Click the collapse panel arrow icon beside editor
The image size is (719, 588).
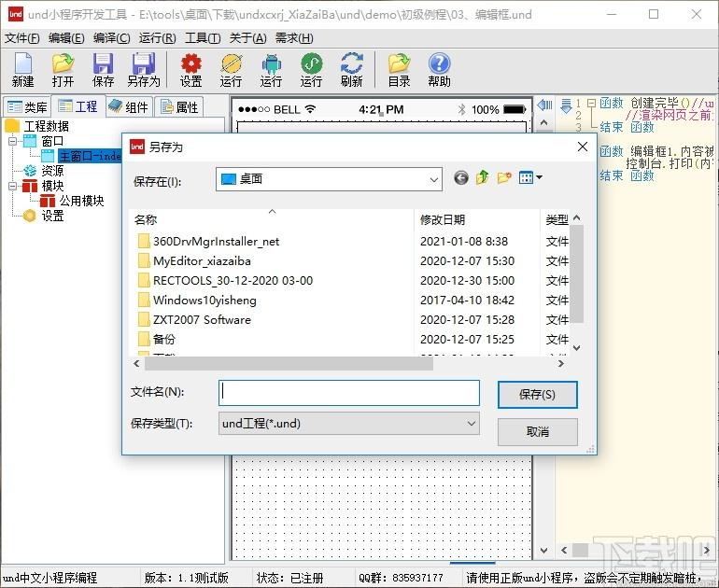(544, 105)
